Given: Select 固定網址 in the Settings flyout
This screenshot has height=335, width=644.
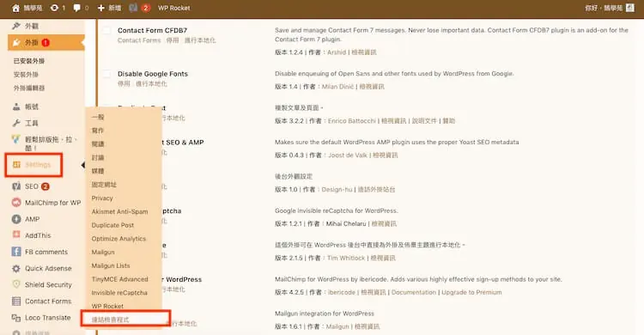Looking at the screenshot, I should point(104,185).
